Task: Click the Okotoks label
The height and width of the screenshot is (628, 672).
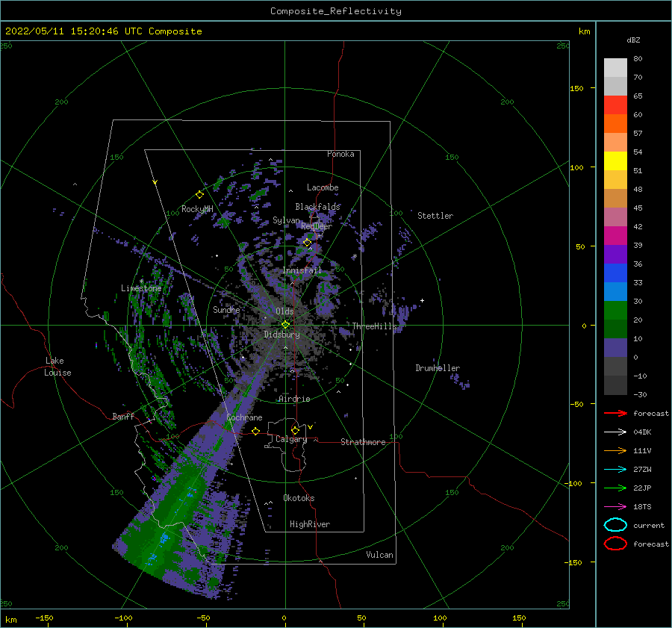Action: point(299,498)
